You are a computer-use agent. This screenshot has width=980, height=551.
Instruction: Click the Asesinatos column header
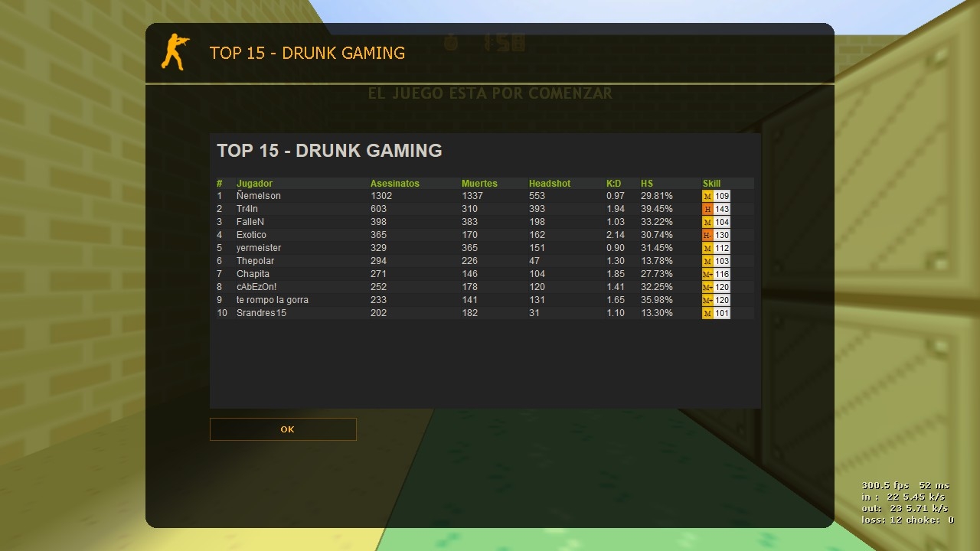tap(395, 184)
